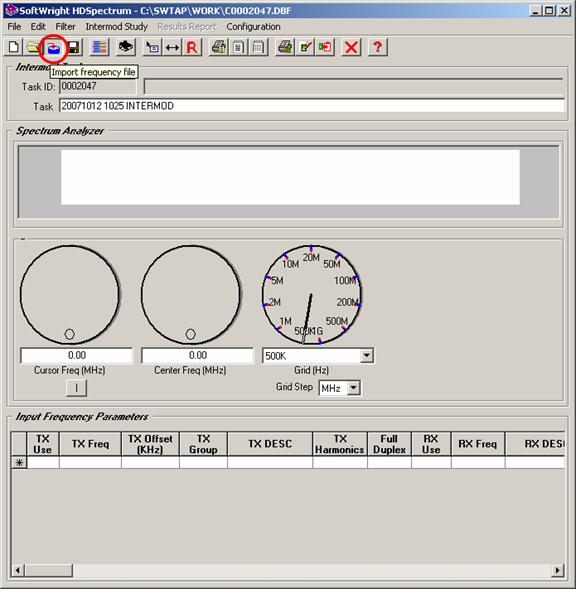576x589 pixels.
Task: Click the empty TX Freq cell in the new row
Action: [90, 462]
